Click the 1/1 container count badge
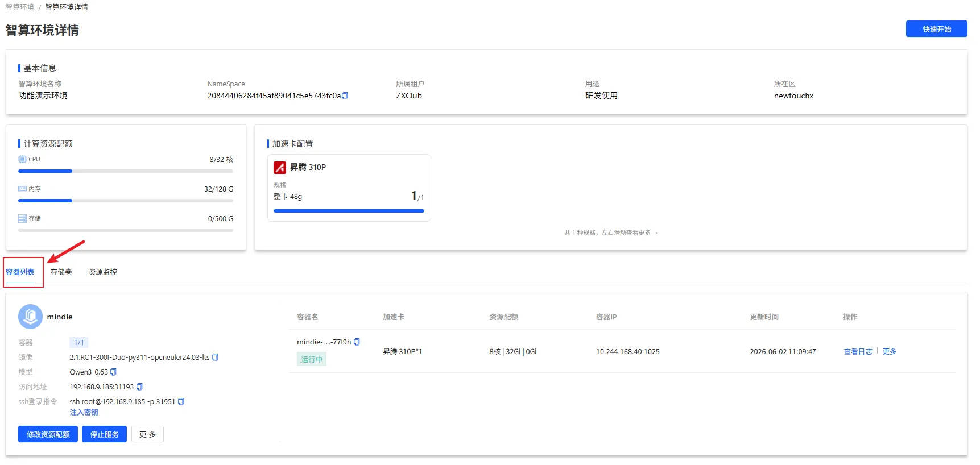The image size is (980, 465). click(79, 343)
